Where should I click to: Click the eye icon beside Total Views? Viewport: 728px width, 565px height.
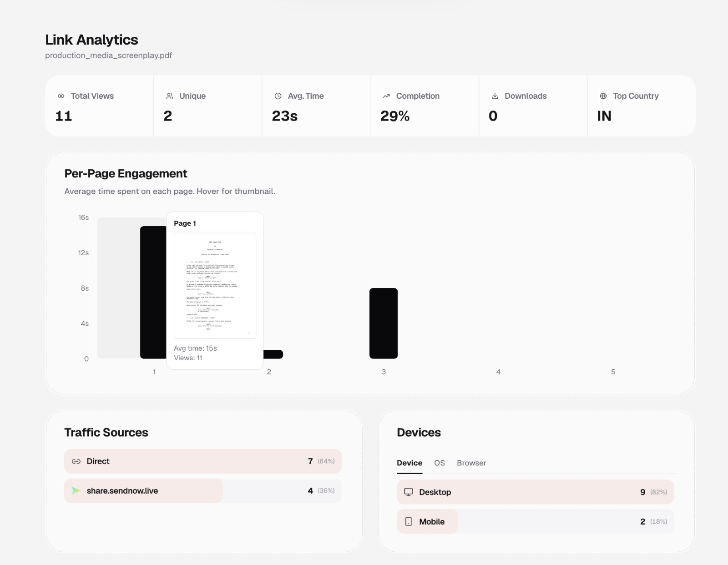coord(61,96)
